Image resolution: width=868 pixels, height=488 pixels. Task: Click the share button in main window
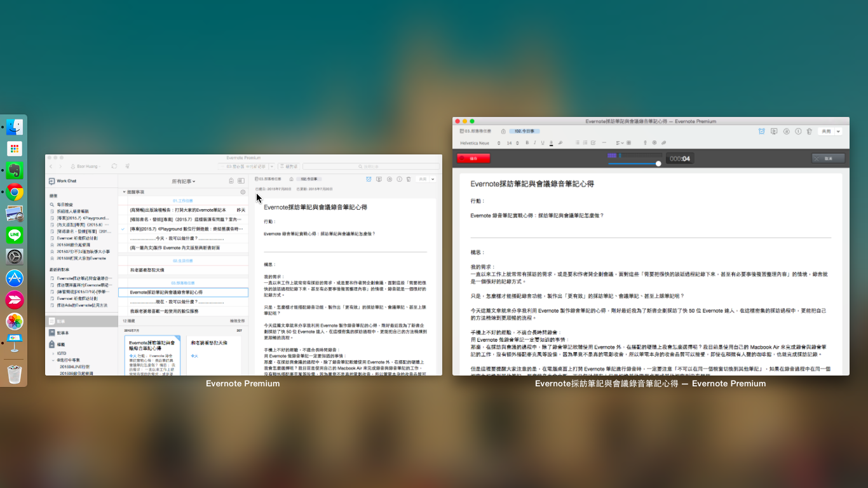[x=422, y=179]
